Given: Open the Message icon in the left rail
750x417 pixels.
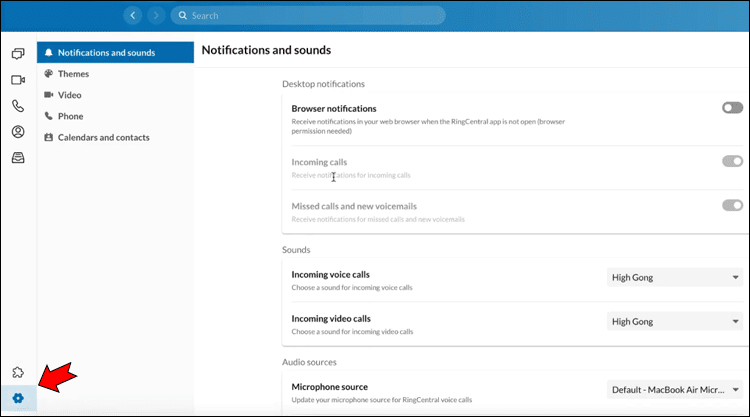Looking at the screenshot, I should click(18, 54).
